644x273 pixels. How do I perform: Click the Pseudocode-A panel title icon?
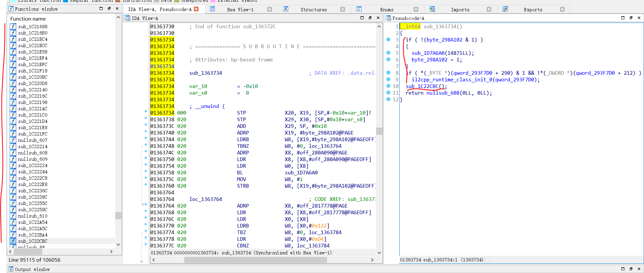[388, 18]
